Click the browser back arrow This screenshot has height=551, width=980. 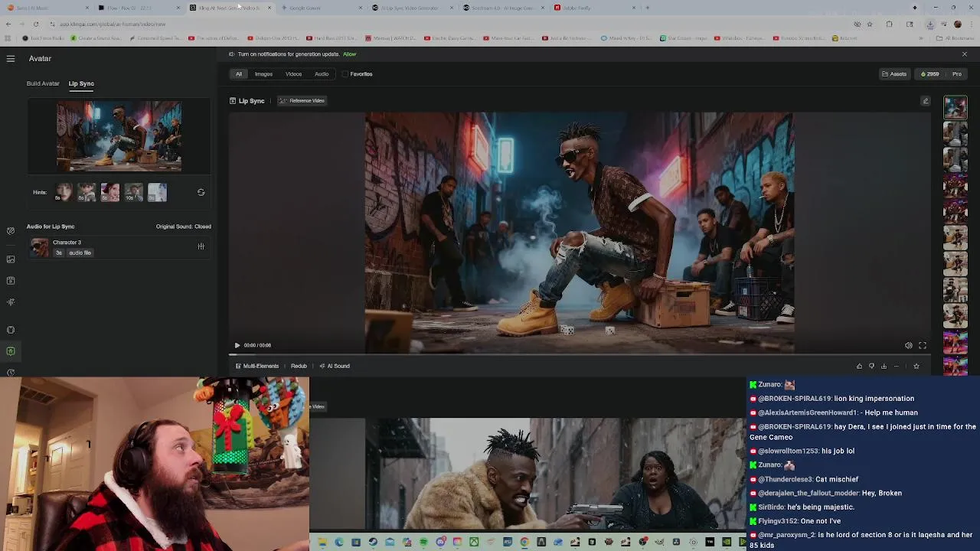coord(8,24)
